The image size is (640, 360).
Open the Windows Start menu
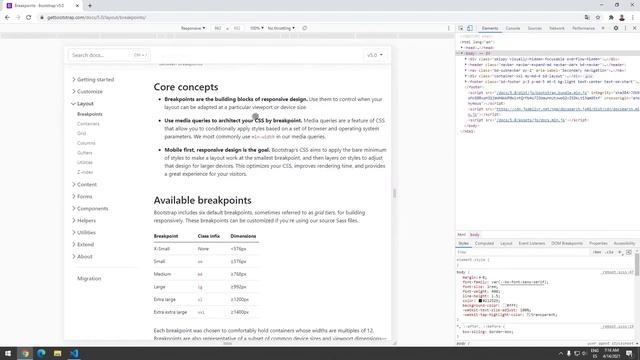8,353
